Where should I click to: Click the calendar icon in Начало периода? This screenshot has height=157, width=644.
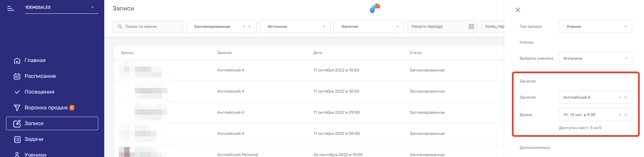tap(471, 27)
